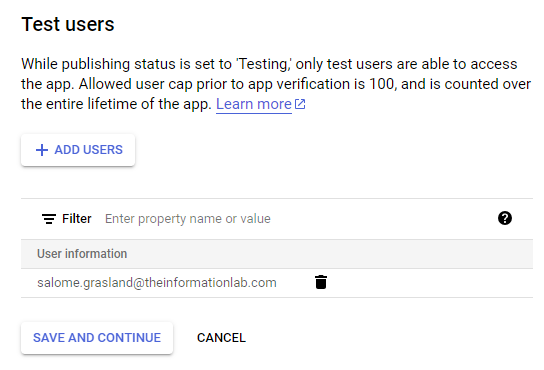Click the word 'Testing' in the description

point(264,64)
